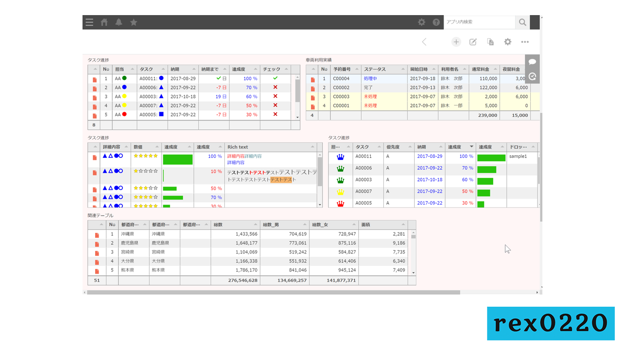The height and width of the screenshot is (362, 644).
Task: Open record details icon for C00004 row
Action: 312,79
